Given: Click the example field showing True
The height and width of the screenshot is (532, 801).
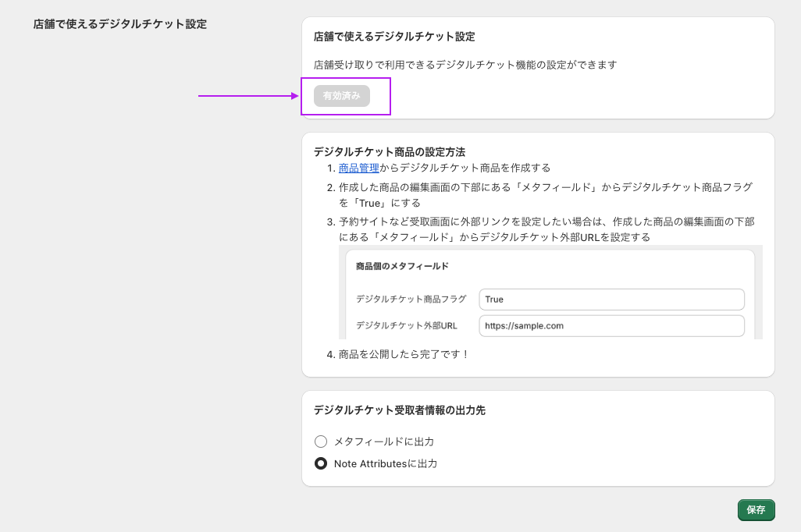Looking at the screenshot, I should point(611,300).
